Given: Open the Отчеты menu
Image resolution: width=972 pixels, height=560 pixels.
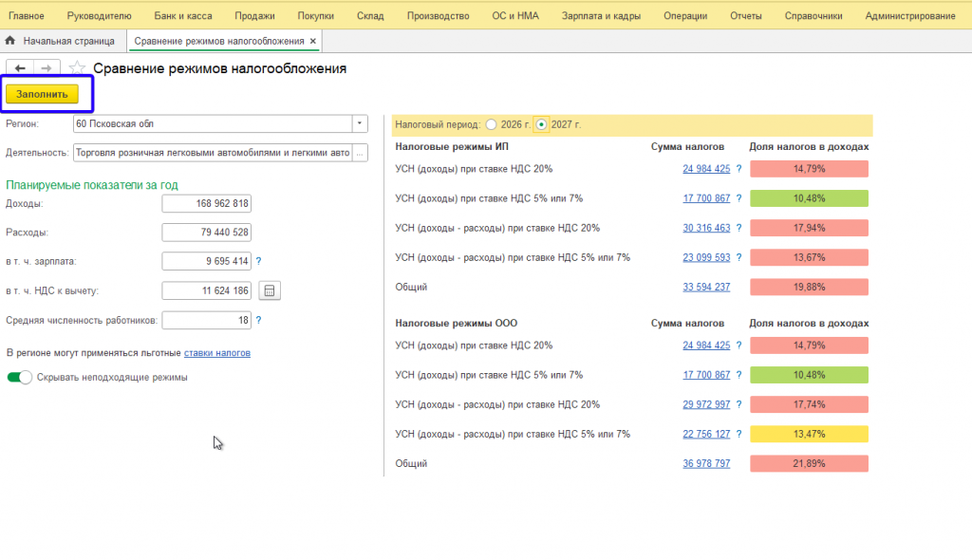Looking at the screenshot, I should coord(746,15).
